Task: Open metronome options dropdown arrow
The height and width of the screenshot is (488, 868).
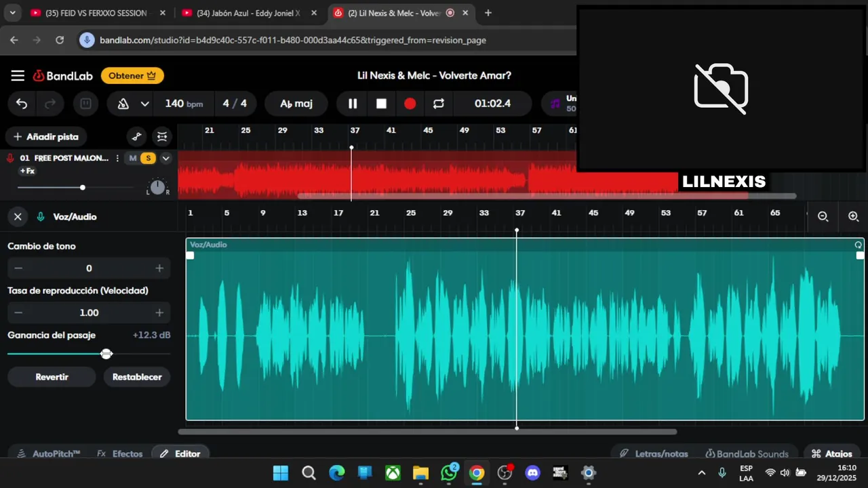Action: coord(144,104)
